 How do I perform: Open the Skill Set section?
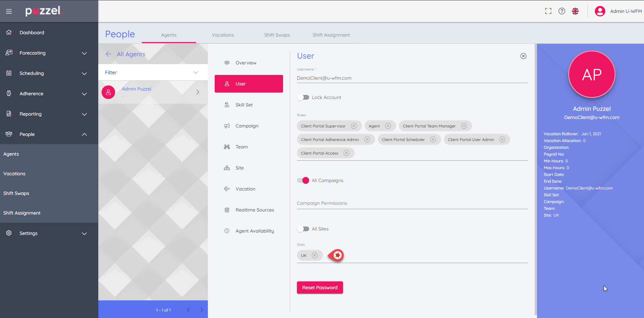[x=244, y=105]
